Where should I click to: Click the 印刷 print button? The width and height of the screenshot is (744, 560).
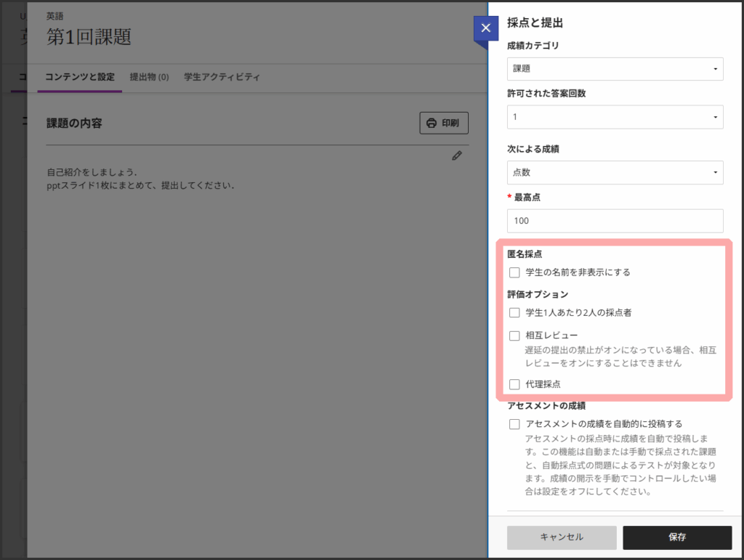coord(443,123)
